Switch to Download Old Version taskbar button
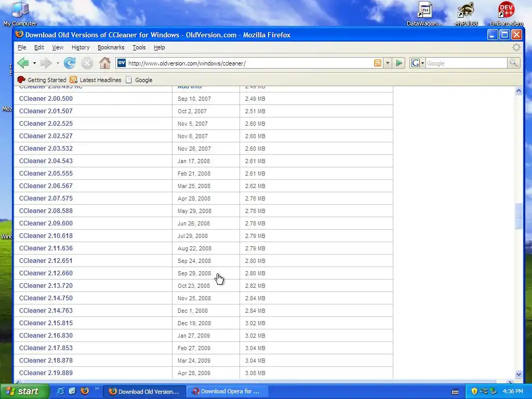Viewport: 532px width, 399px height. [144, 392]
